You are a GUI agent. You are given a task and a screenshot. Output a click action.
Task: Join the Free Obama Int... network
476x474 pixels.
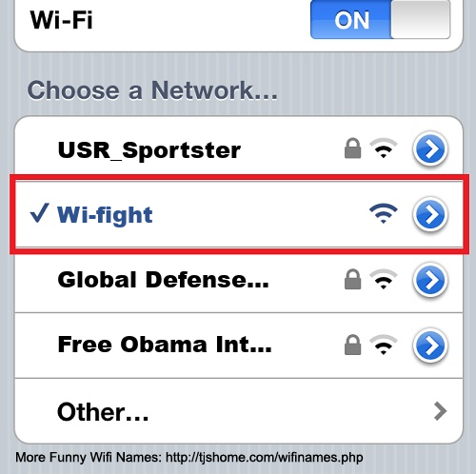[165, 345]
